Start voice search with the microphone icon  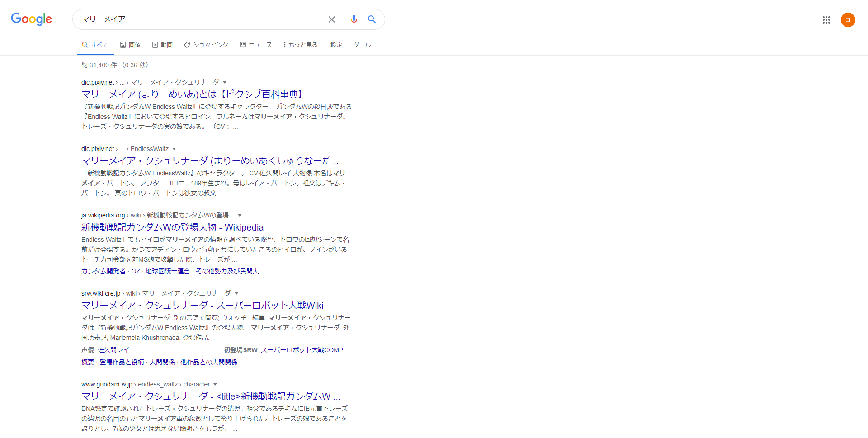354,19
